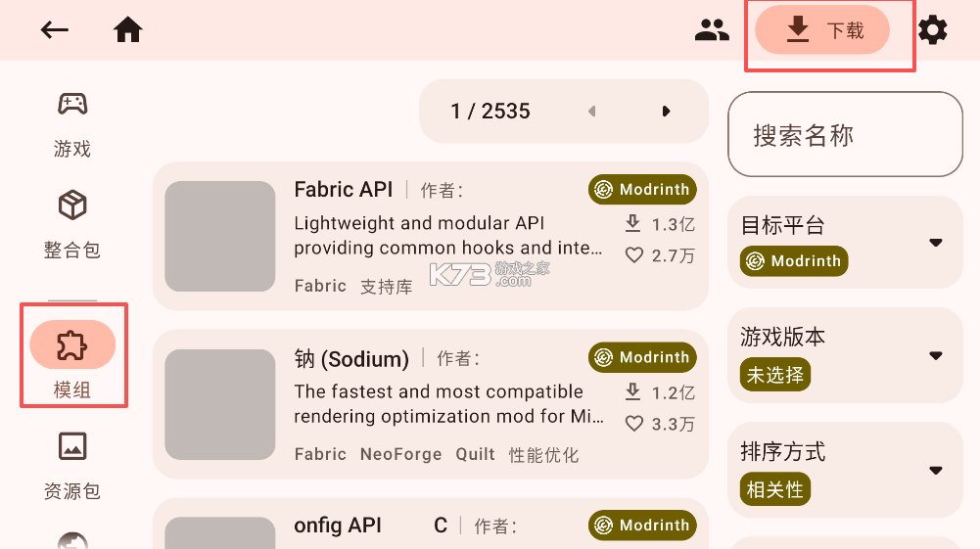Open the 游戏 game controller section
The width and height of the screenshot is (980, 549).
tap(72, 103)
